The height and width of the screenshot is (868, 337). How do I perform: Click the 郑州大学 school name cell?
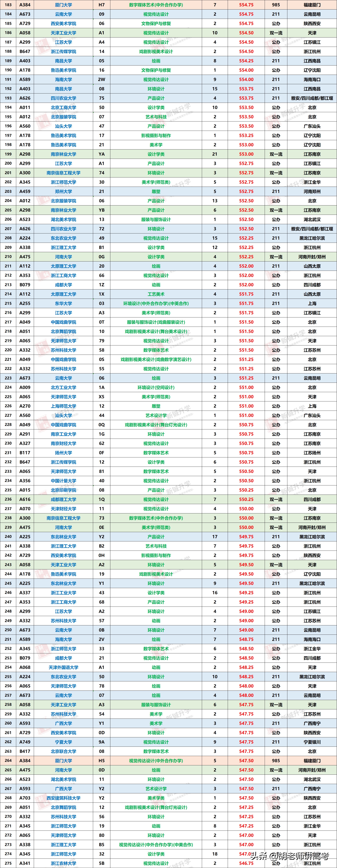click(63, 191)
